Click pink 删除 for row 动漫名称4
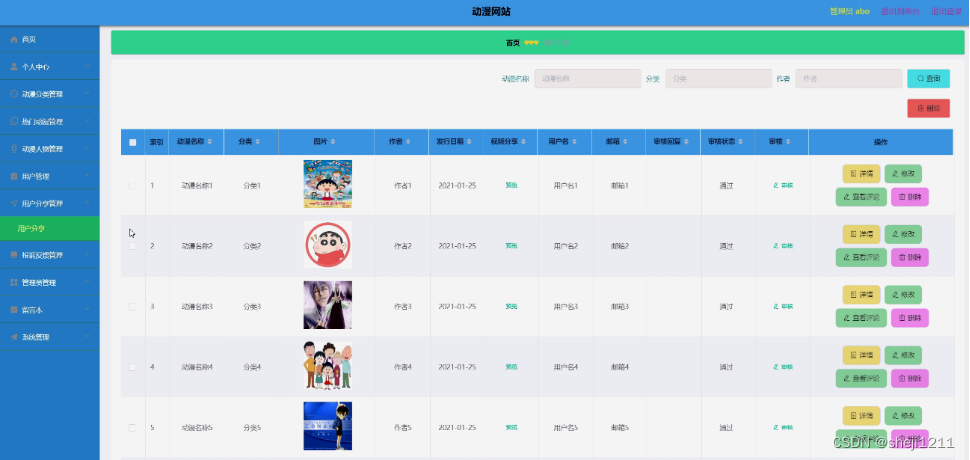The width and height of the screenshot is (970, 460). pos(910,378)
